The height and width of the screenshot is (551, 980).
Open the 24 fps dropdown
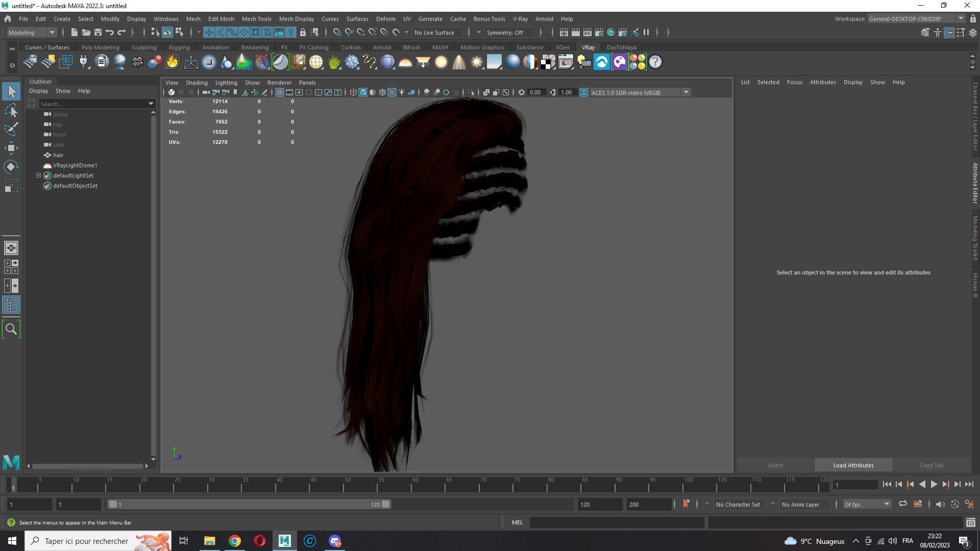[866, 505]
